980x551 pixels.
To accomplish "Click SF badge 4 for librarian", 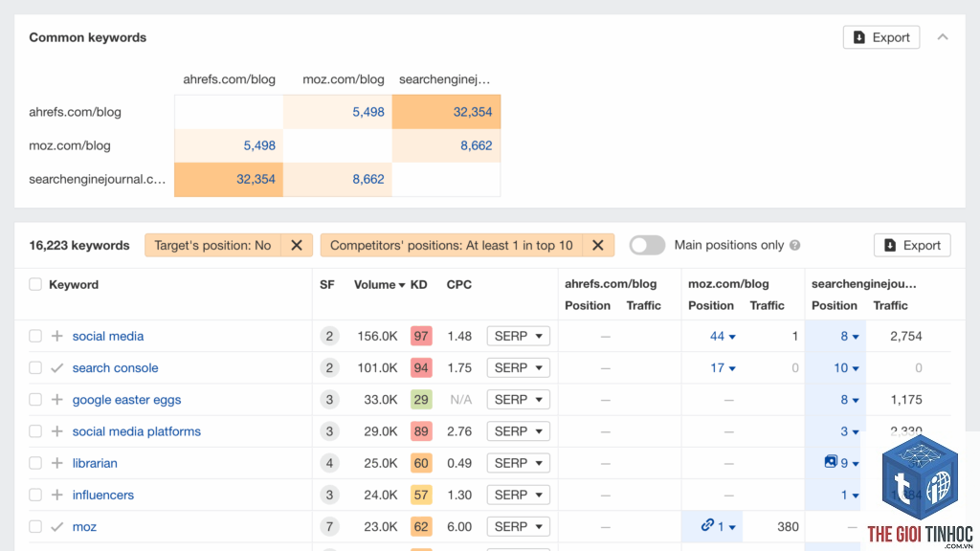I will pos(329,464).
